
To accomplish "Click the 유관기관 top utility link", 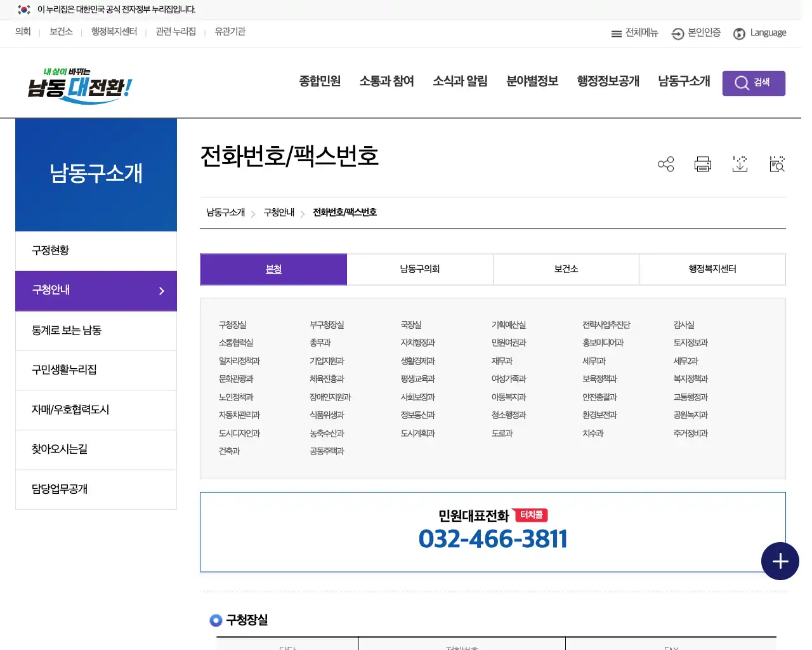I will pos(230,32).
